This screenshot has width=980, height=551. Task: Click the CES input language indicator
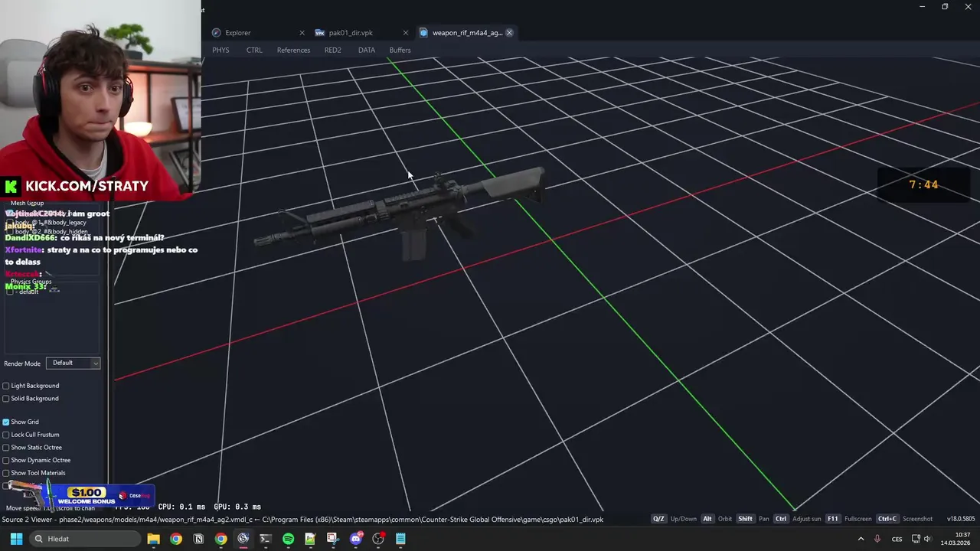pos(897,539)
